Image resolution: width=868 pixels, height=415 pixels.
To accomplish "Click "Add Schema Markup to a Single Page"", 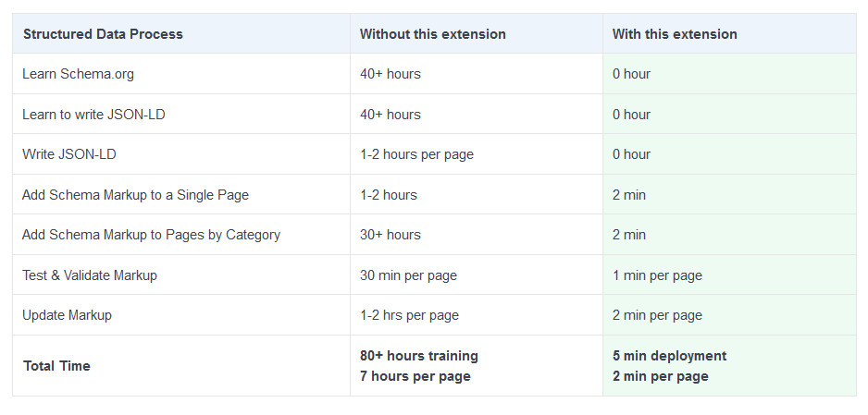I will point(135,195).
